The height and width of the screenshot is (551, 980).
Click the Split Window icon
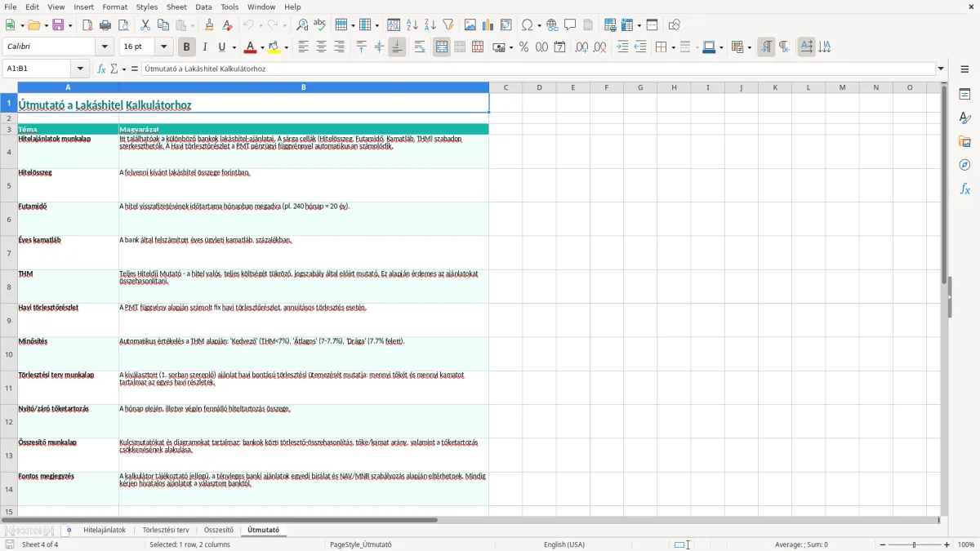coord(653,25)
